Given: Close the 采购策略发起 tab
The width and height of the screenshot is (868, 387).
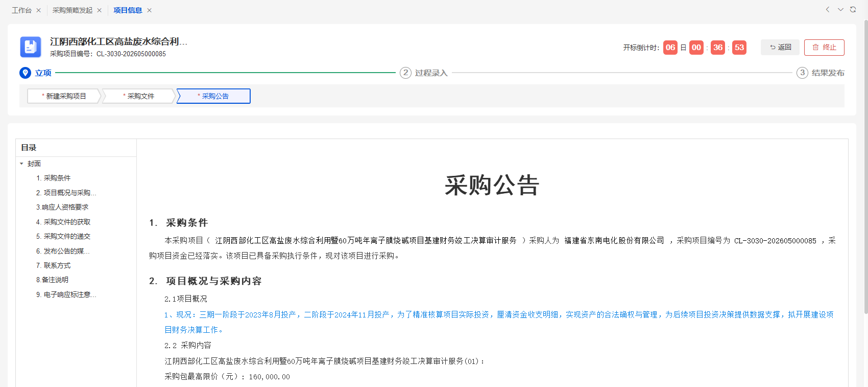Looking at the screenshot, I should click(100, 10).
